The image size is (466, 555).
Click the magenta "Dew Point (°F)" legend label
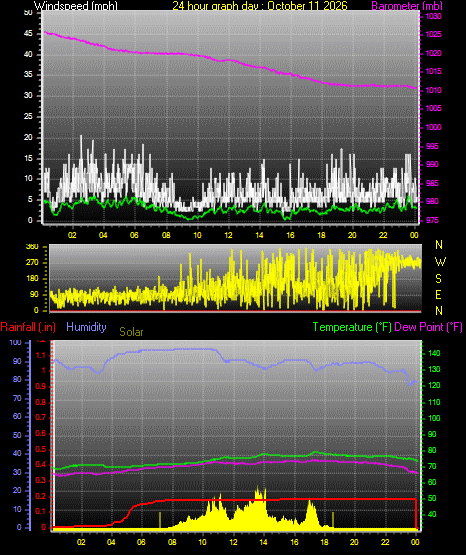(x=428, y=327)
